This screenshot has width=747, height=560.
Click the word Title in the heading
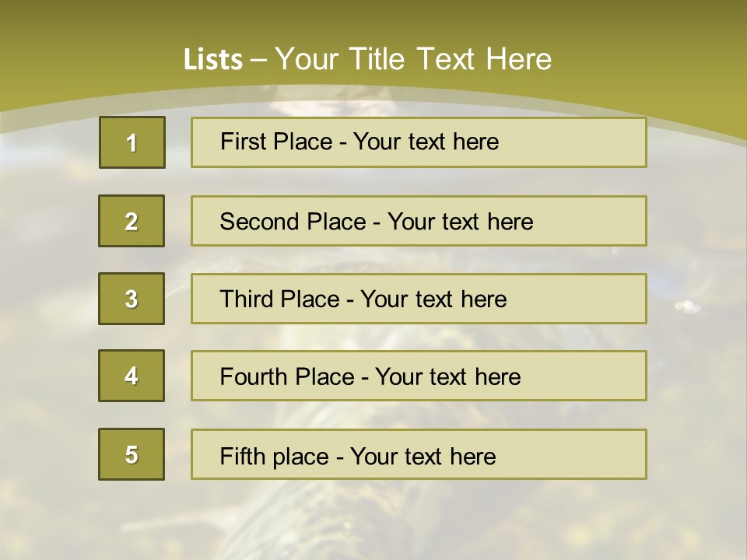[x=377, y=59]
